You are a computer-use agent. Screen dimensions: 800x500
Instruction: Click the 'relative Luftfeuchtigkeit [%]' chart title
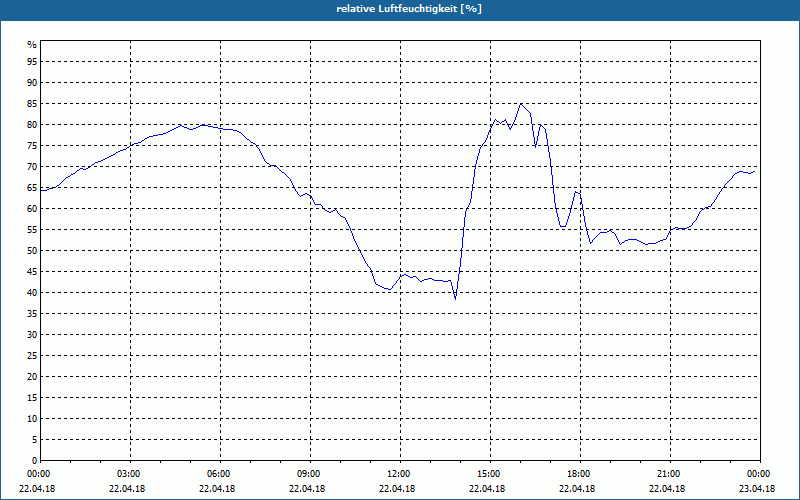tap(409, 9)
